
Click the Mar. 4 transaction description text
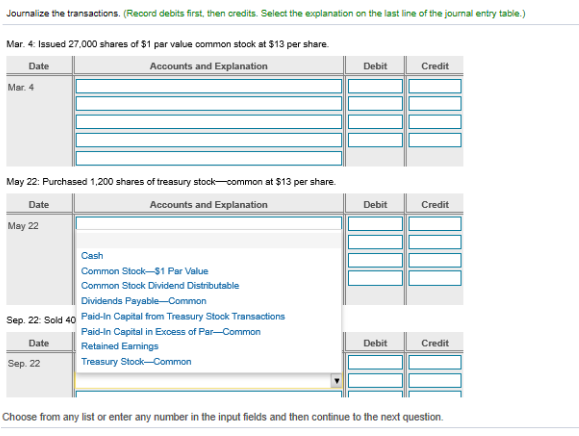(x=167, y=44)
